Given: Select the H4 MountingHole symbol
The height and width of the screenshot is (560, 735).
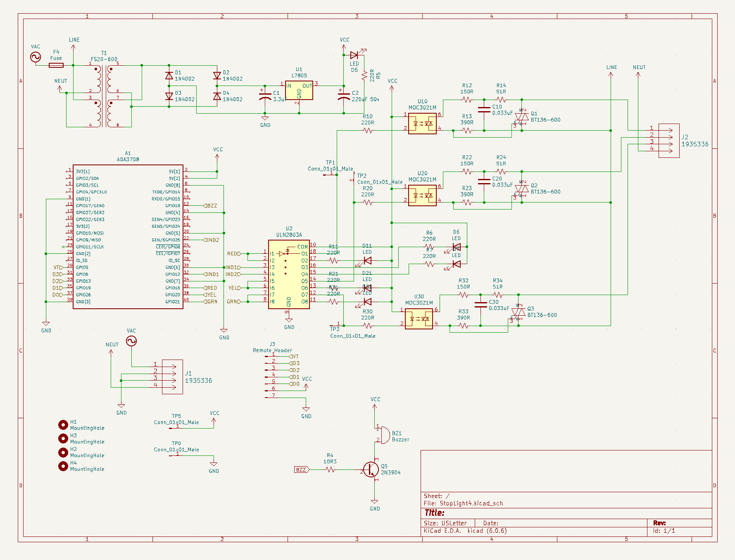Looking at the screenshot, I should coord(63,466).
